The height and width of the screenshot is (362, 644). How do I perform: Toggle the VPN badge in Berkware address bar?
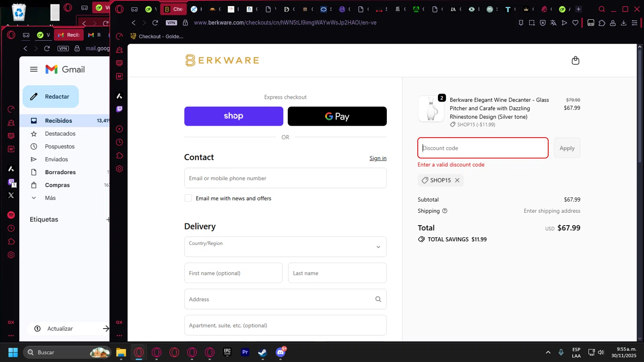[171, 23]
